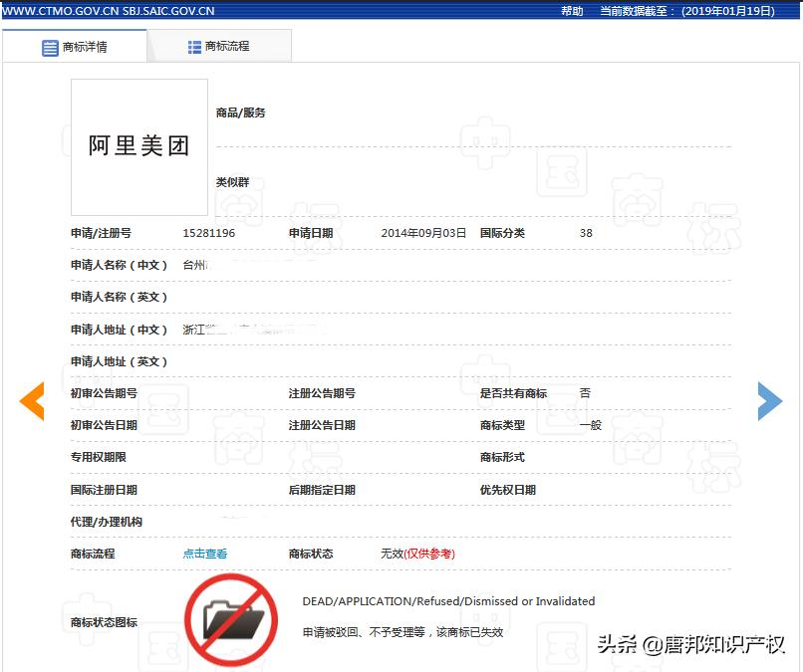This screenshot has width=803, height=672.
Task: Click the 是否共有商标 value 否
Action: 585,393
